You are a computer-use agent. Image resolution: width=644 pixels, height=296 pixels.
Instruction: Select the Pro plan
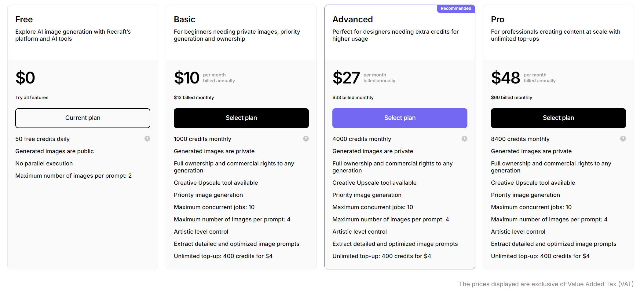coord(558,118)
